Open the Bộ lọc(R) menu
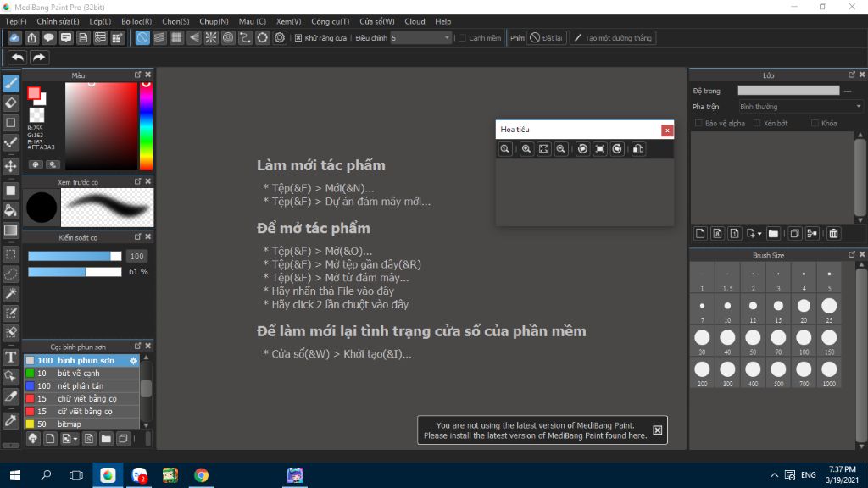 tap(136, 21)
